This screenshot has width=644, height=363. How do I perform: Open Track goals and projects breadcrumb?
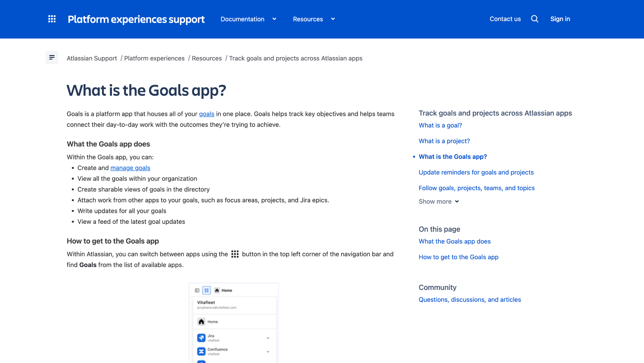pos(296,58)
